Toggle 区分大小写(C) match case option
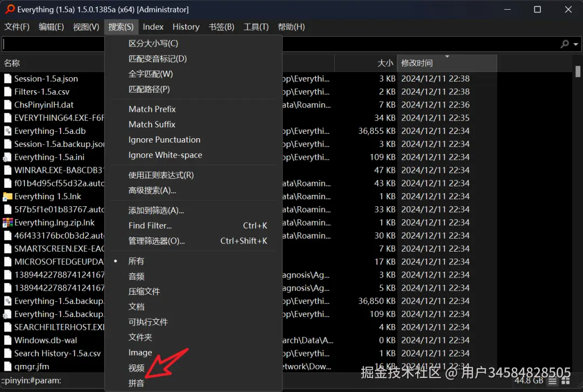583x392 pixels. point(194,44)
